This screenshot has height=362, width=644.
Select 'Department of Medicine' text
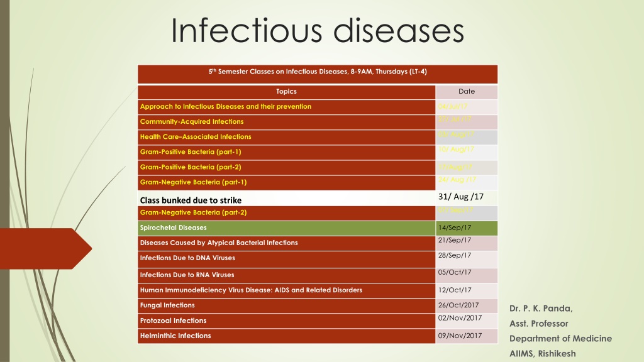point(560,339)
